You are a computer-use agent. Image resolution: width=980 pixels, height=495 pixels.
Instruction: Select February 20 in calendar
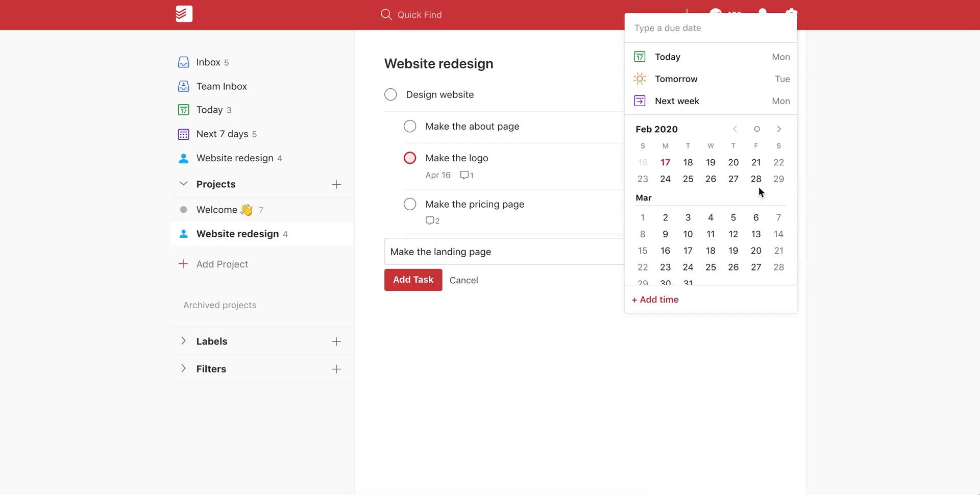tap(733, 162)
